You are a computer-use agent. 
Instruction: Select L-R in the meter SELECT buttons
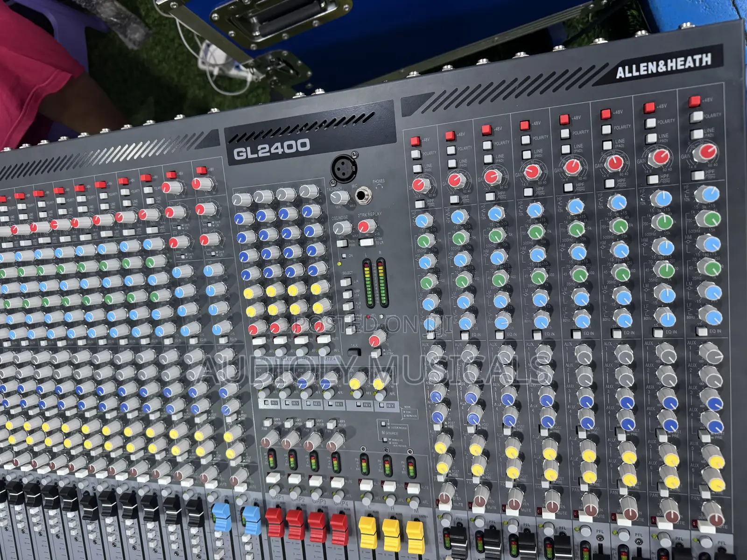(x=345, y=282)
